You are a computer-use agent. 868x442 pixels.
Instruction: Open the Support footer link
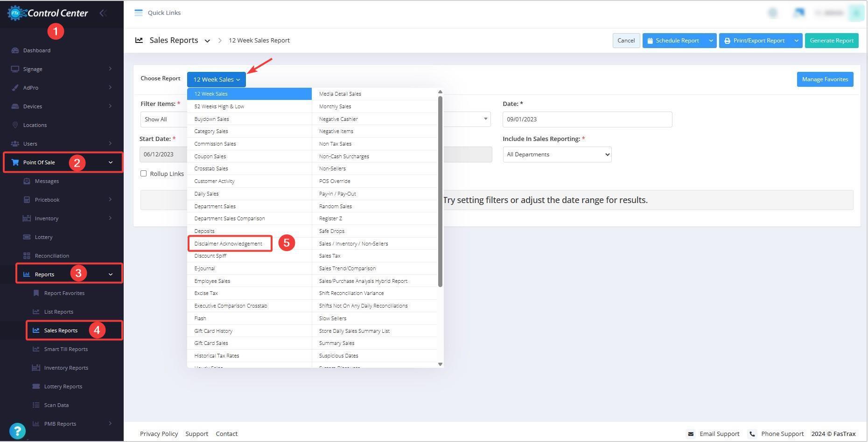pyautogui.click(x=197, y=434)
